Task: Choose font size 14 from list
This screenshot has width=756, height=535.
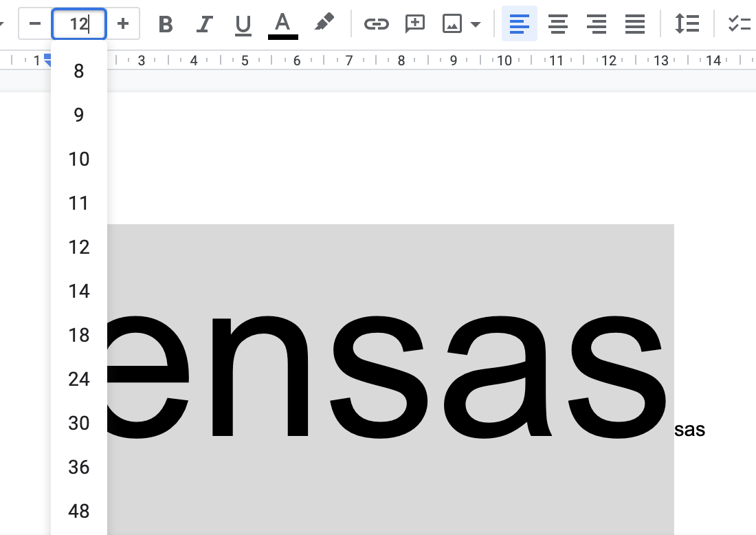Action: [x=78, y=292]
